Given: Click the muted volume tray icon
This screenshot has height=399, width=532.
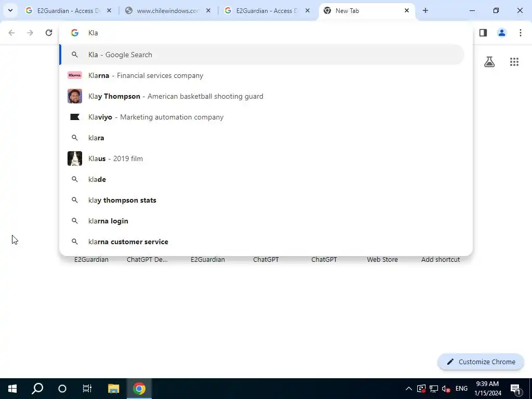Looking at the screenshot, I should tap(446, 389).
